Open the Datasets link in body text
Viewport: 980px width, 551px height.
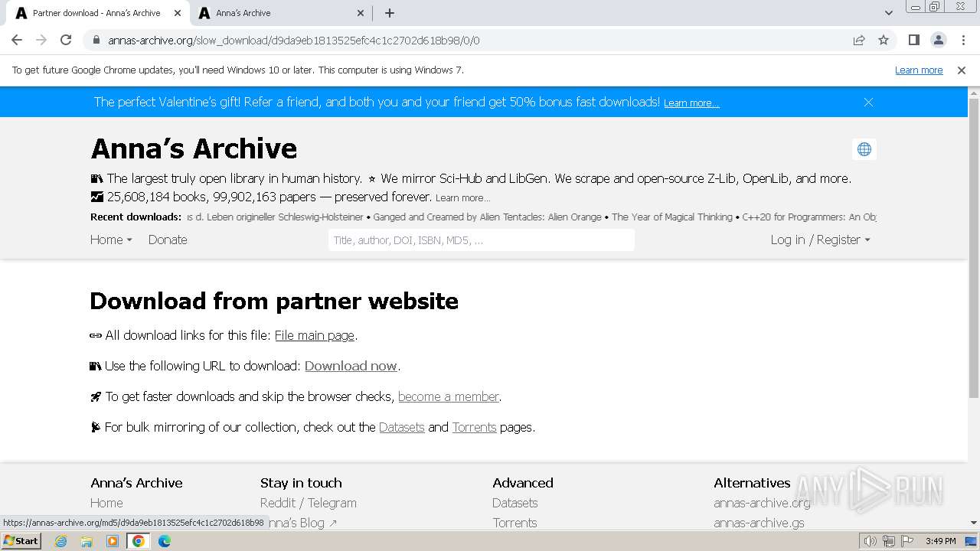point(401,427)
